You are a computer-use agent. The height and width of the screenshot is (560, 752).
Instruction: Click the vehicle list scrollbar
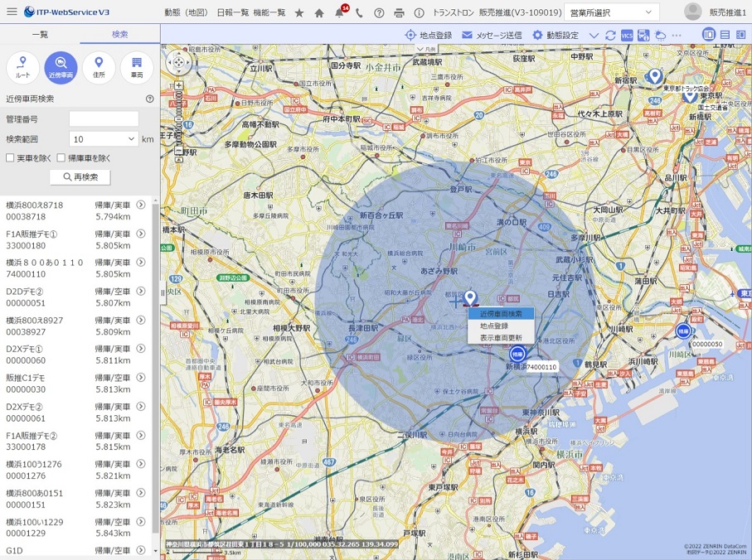(155, 366)
